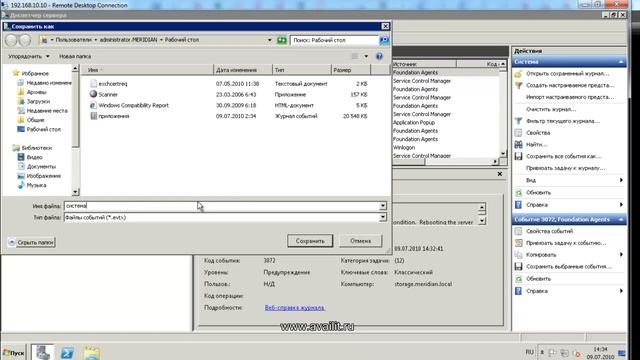Image resolution: width=640 pixels, height=360 pixels.
Task: Click Обновить icon in Система section
Action: pos(518,193)
